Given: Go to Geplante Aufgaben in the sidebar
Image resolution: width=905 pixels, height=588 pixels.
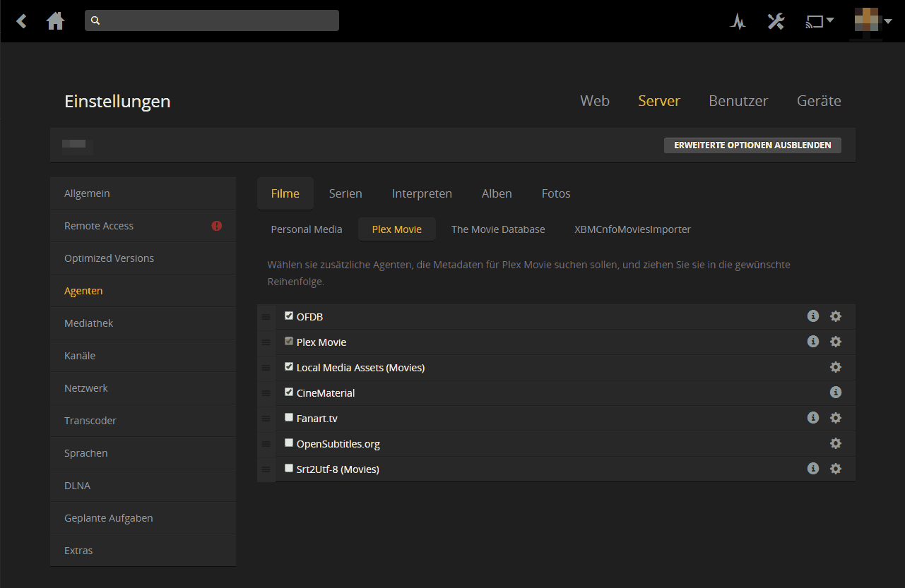Looking at the screenshot, I should click(143, 518).
